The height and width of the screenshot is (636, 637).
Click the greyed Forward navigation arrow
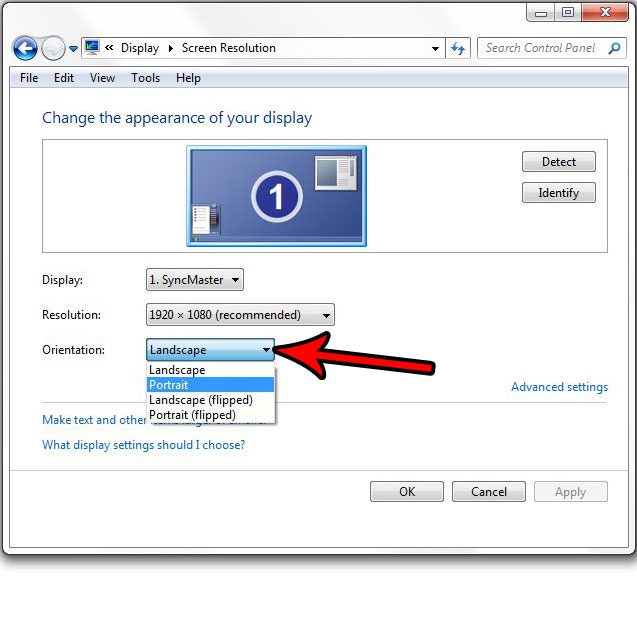click(x=53, y=49)
